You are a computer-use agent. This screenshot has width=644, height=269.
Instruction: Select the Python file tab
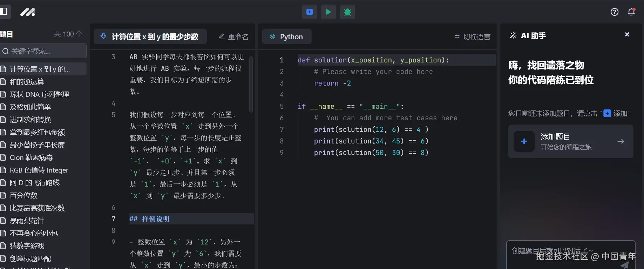[x=286, y=37]
